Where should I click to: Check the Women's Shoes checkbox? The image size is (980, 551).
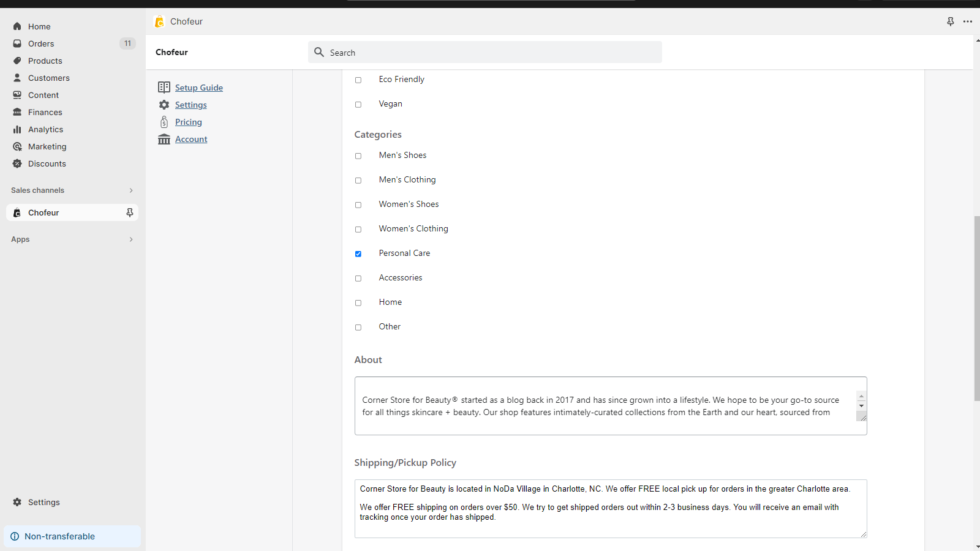(x=358, y=205)
